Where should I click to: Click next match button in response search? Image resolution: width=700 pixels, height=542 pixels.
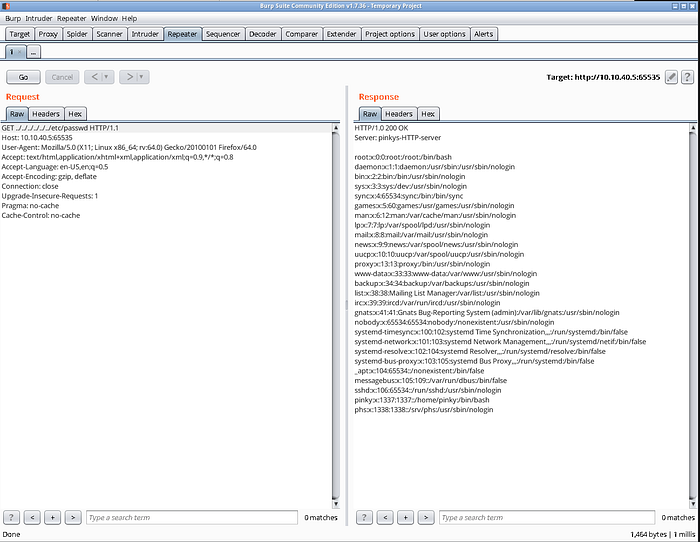pos(426,517)
